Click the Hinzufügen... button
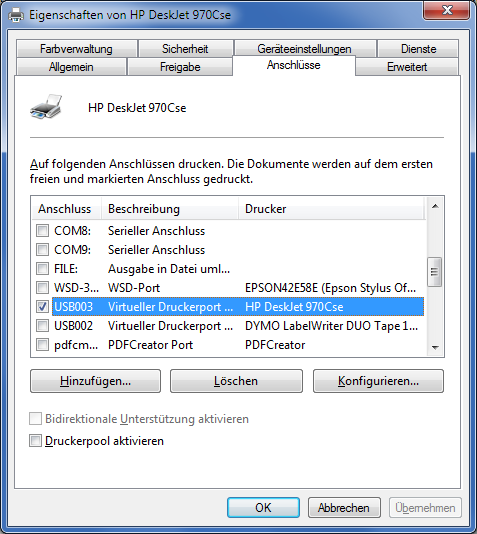The width and height of the screenshot is (477, 534). (x=95, y=381)
